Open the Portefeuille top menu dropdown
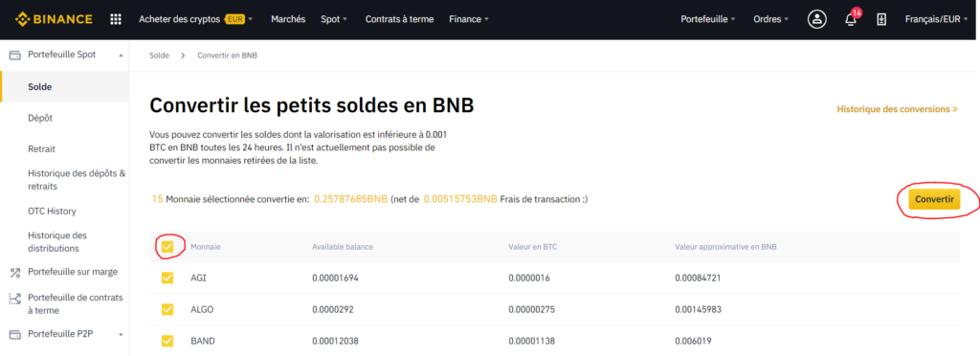The height and width of the screenshot is (356, 980). 708,19
